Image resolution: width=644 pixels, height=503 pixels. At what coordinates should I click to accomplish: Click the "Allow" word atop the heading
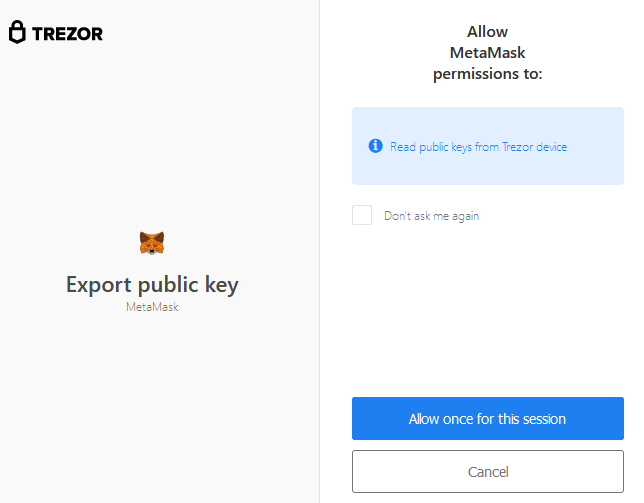click(x=488, y=32)
